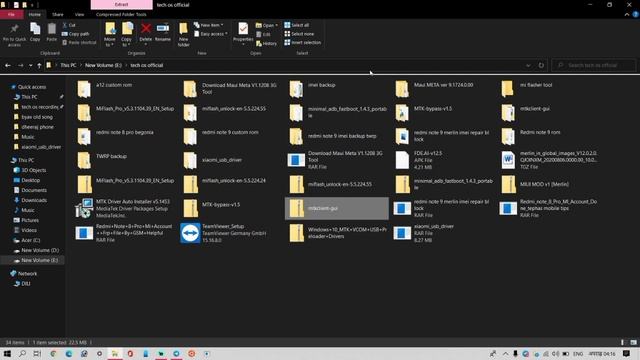This screenshot has height=360, width=640.
Task: Select 'miflash_unlock-en-5.5.224.24' archive
Action: [224, 184]
